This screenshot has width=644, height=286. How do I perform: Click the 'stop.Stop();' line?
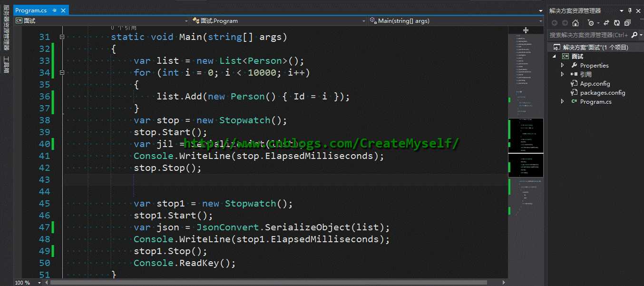coord(167,168)
